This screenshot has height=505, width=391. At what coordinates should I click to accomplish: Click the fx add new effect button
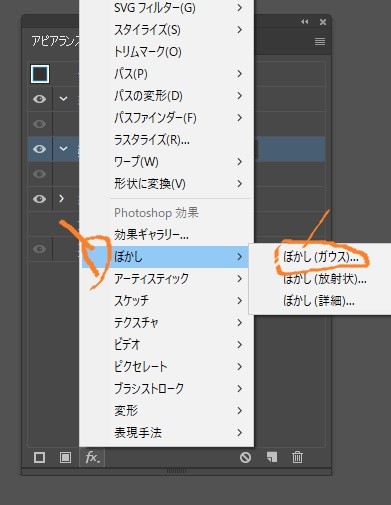coord(92,457)
